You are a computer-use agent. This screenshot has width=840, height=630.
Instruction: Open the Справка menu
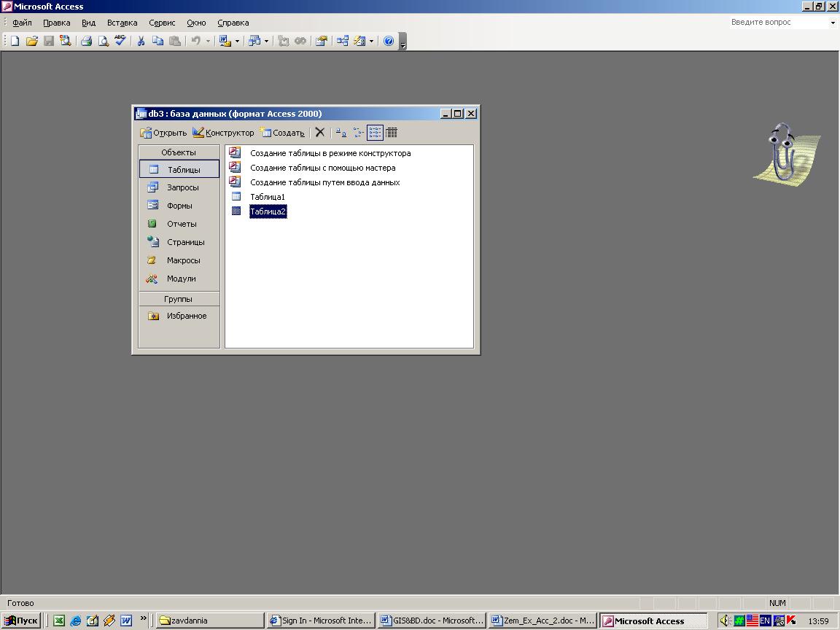233,23
